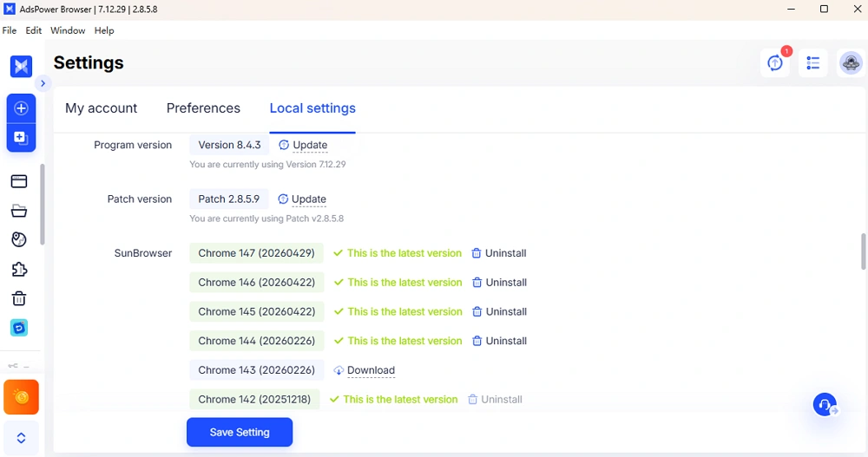The image size is (868, 457).
Task: Click 'You are currently using Version 7.12.29' text
Action: click(267, 164)
